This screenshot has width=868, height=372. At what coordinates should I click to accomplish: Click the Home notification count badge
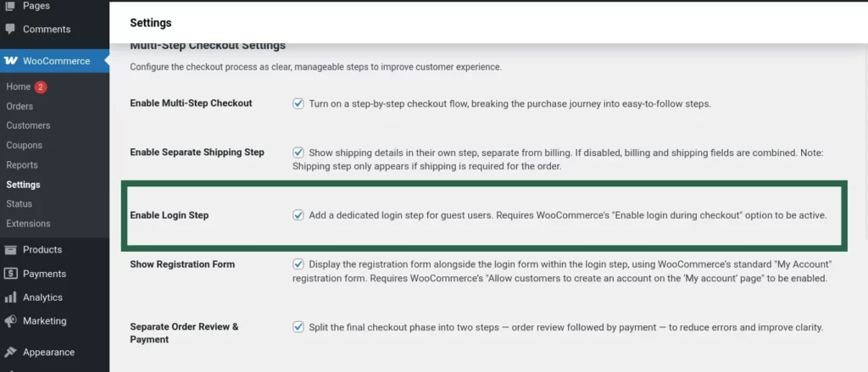point(41,87)
